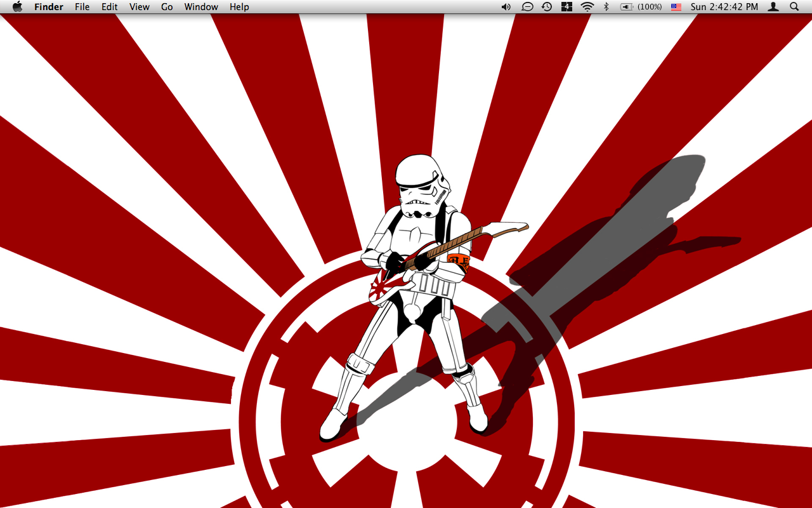
Task: Open the File menu
Action: click(82, 7)
